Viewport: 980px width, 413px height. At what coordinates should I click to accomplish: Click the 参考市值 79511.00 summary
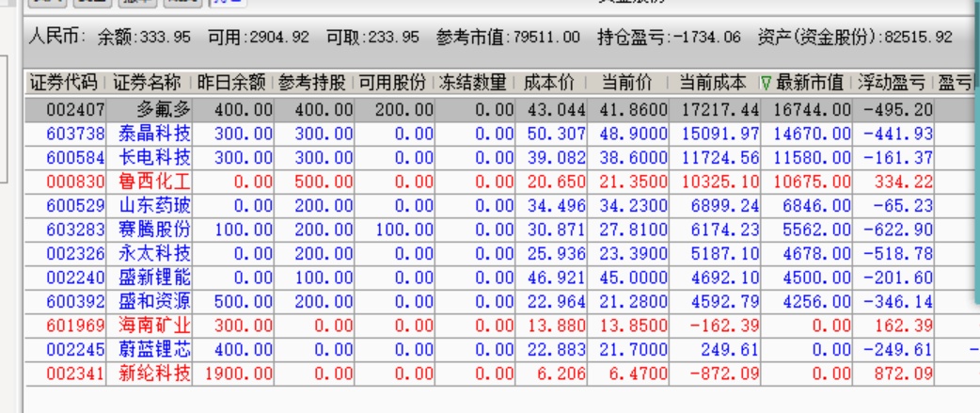(x=508, y=37)
